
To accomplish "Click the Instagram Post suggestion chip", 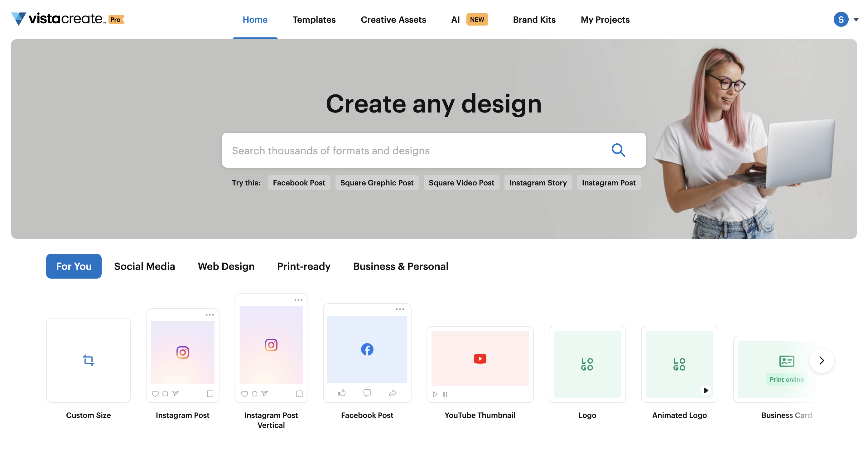I will click(x=608, y=182).
